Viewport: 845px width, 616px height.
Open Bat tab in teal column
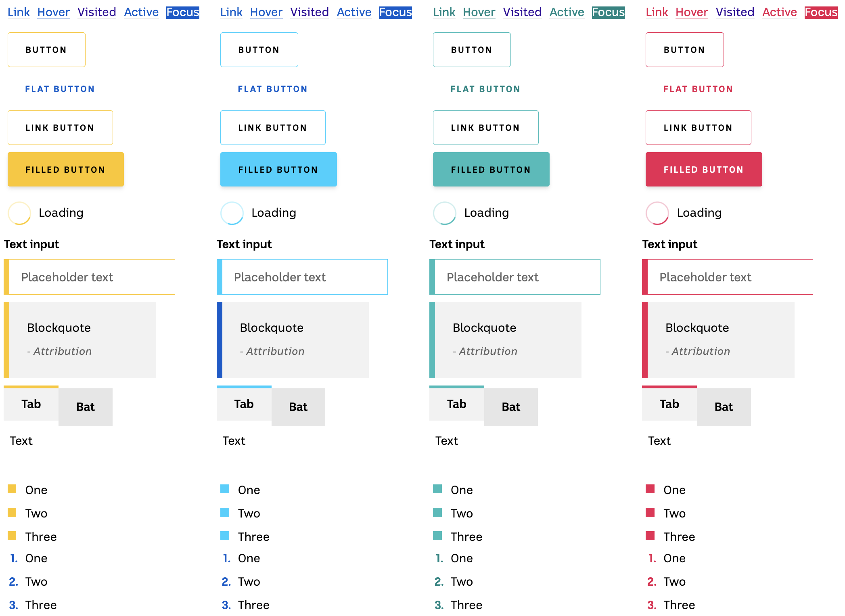[511, 407]
